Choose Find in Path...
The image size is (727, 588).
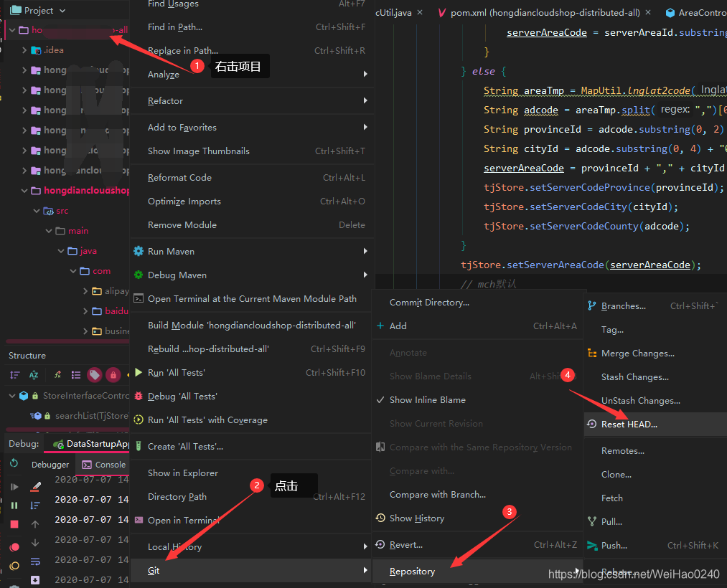tap(252, 27)
